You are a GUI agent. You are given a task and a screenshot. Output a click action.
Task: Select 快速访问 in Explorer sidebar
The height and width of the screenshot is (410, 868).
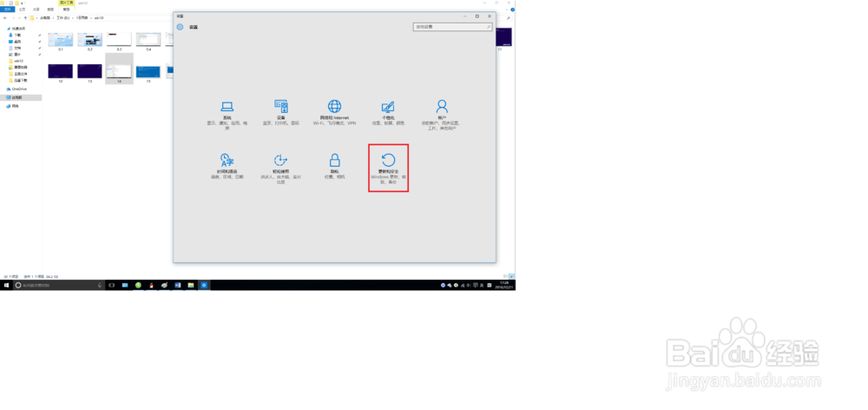(17, 29)
